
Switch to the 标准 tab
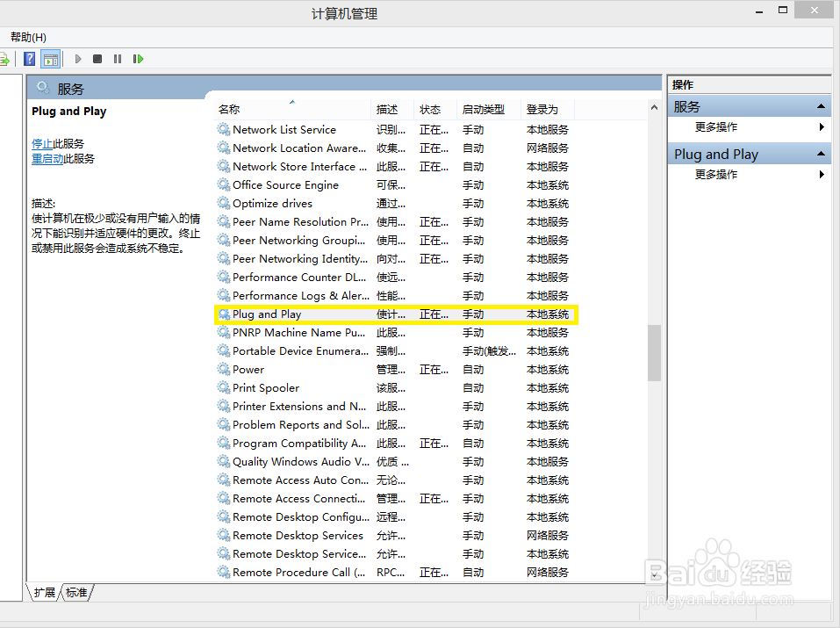76,592
